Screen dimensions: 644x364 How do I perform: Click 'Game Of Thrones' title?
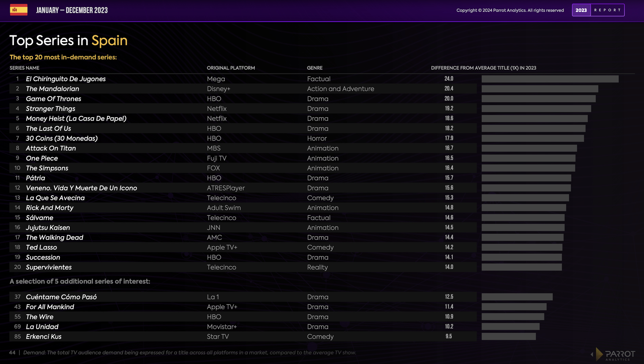54,99
